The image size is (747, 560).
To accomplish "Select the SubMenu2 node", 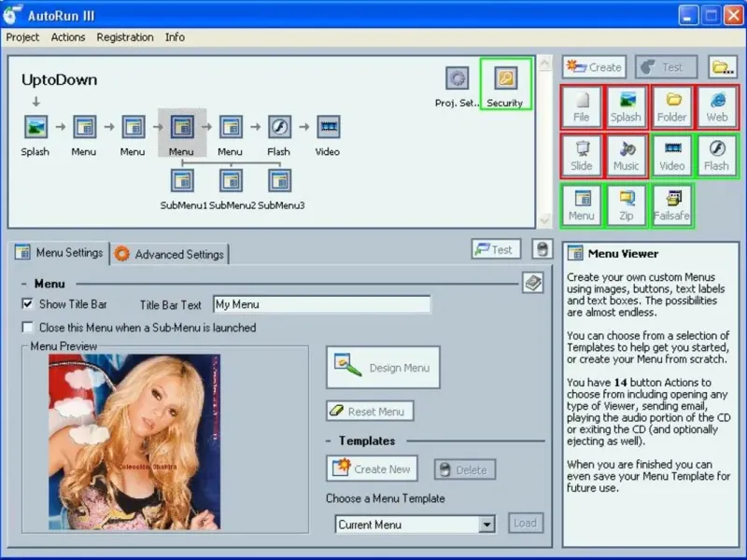I will click(231, 181).
